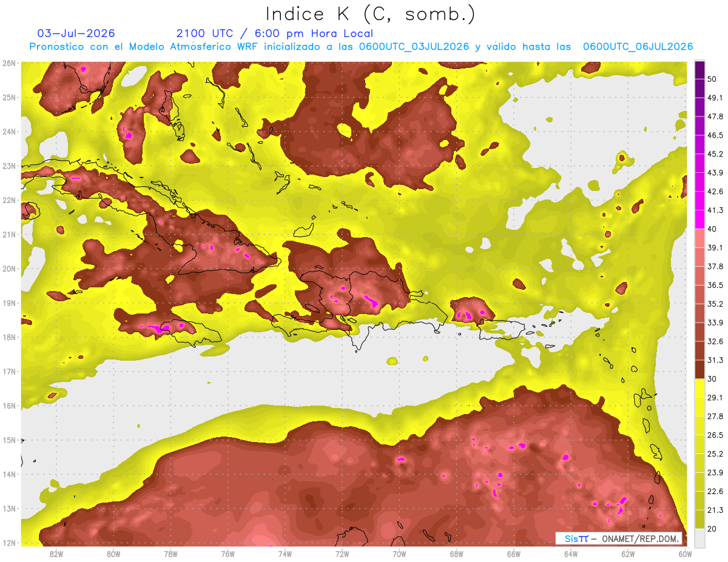The image size is (728, 562).
Task: Click the color bar label "39.1"
Action: [x=715, y=248]
